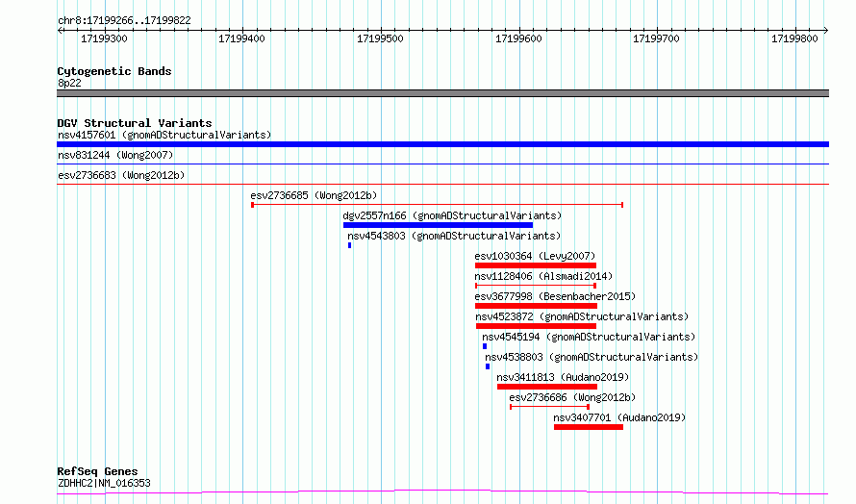This screenshot has width=856, height=504.
Task: Select the thick blue nsv4157601 variant bar
Action: (442, 144)
